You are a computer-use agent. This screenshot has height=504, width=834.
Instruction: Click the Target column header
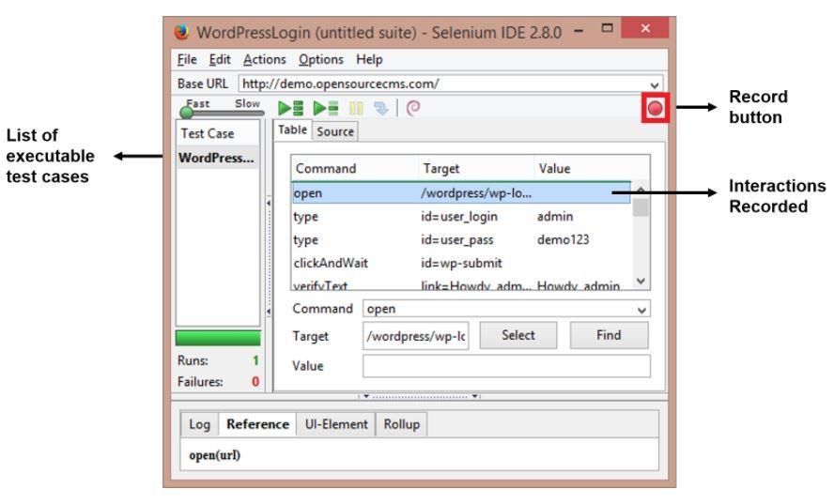(476, 169)
